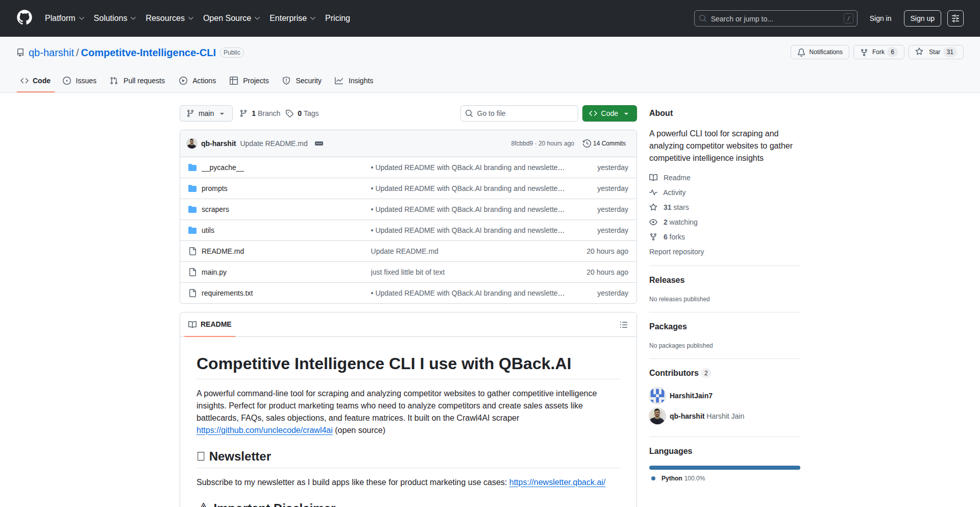Image resolution: width=980 pixels, height=507 pixels.
Task: Open the main.py file
Action: [214, 272]
